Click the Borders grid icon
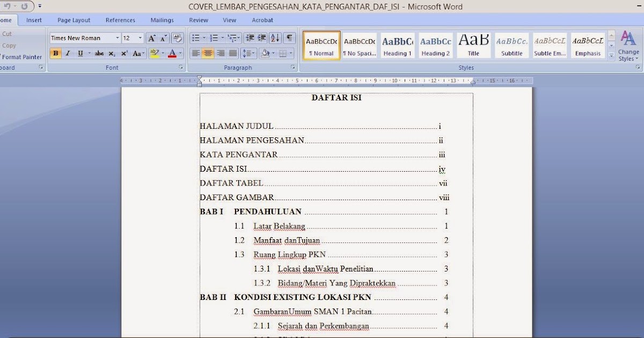The image size is (644, 338). (x=283, y=54)
